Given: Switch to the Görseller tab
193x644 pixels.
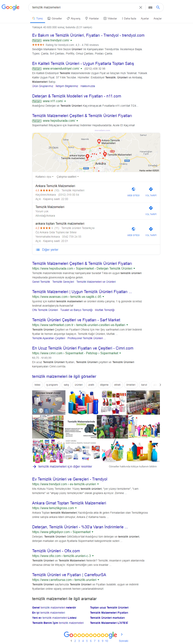Looking at the screenshot, I should click(55, 18).
